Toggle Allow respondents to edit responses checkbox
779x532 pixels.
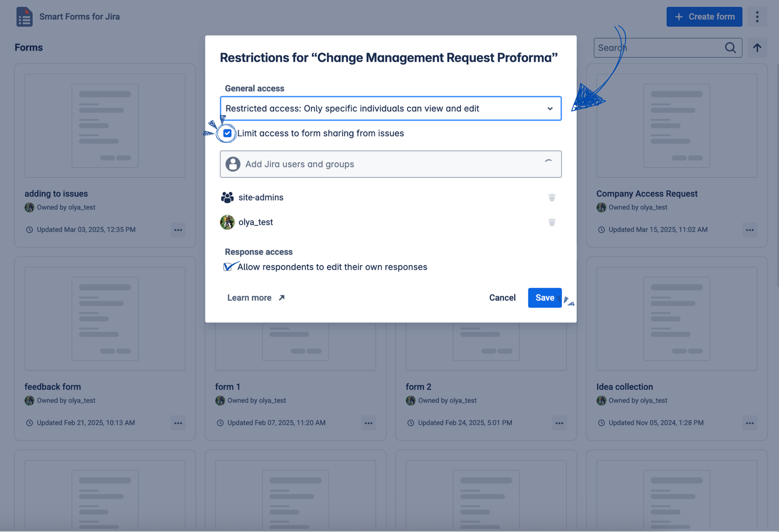coord(228,267)
